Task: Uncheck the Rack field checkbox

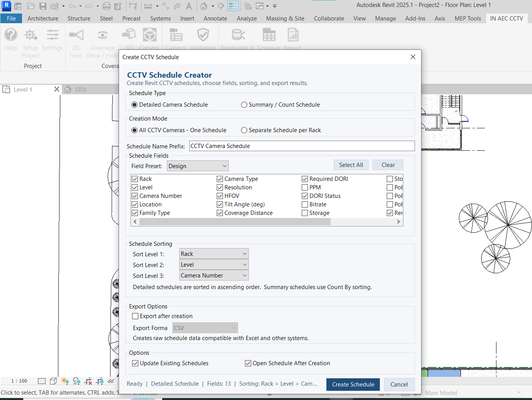Action: point(135,179)
